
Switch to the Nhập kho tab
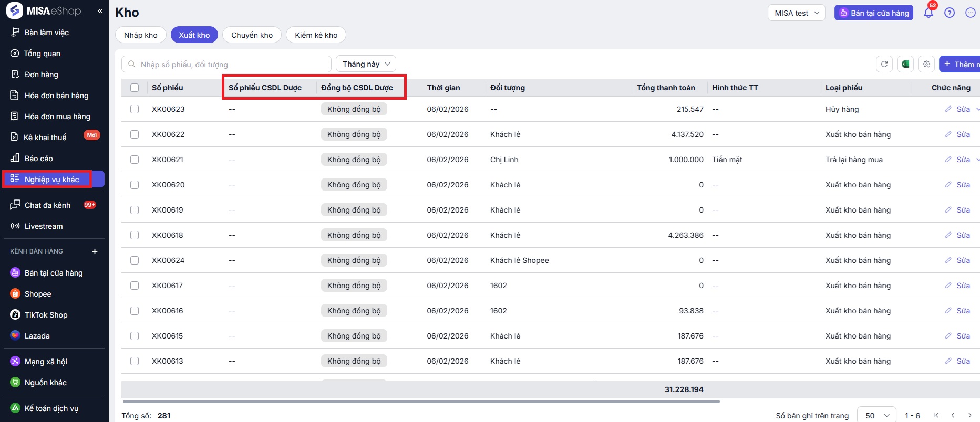[141, 35]
